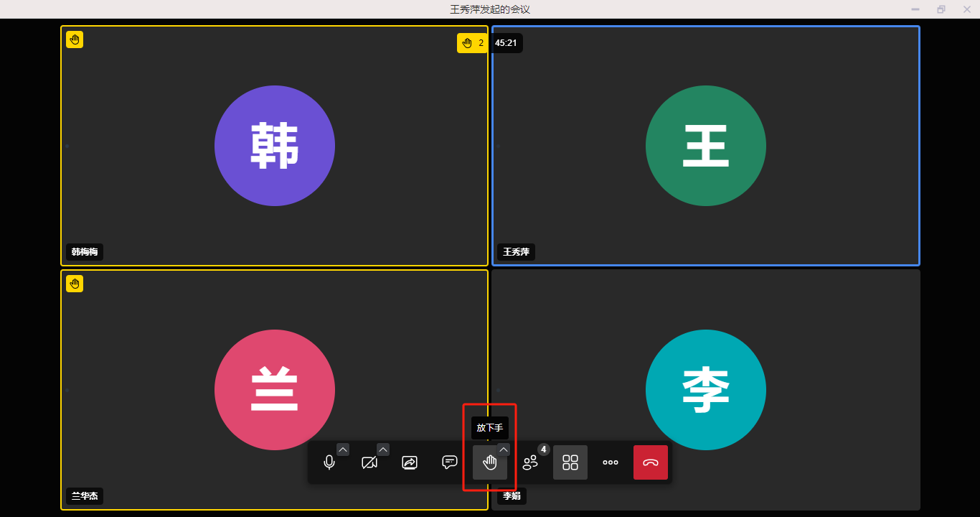Click the 韩梅梅 name label
Viewport: 980px width, 517px height.
tap(85, 252)
